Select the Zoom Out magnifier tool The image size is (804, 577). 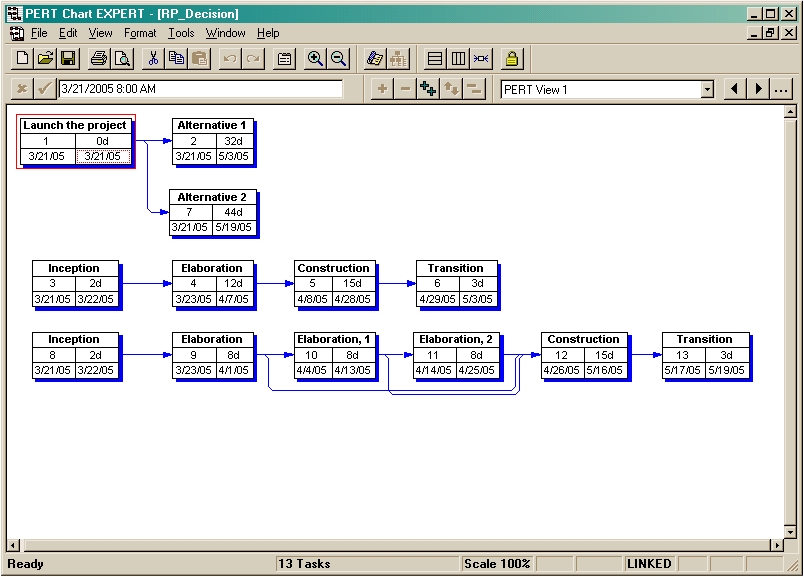tap(339, 58)
